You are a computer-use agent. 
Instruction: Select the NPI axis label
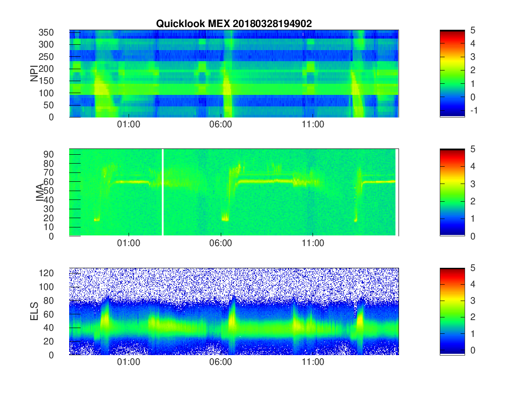tap(34, 74)
